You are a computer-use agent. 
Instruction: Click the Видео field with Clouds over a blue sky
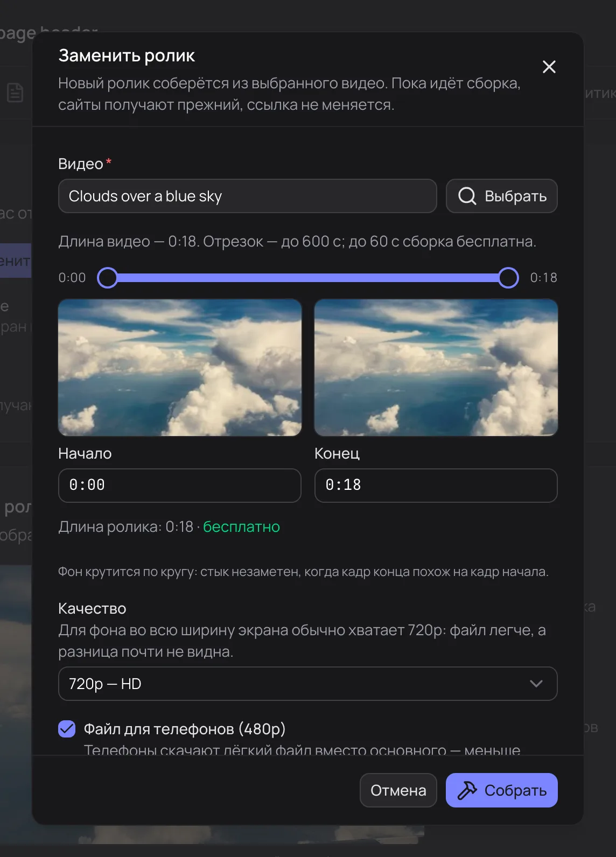247,196
